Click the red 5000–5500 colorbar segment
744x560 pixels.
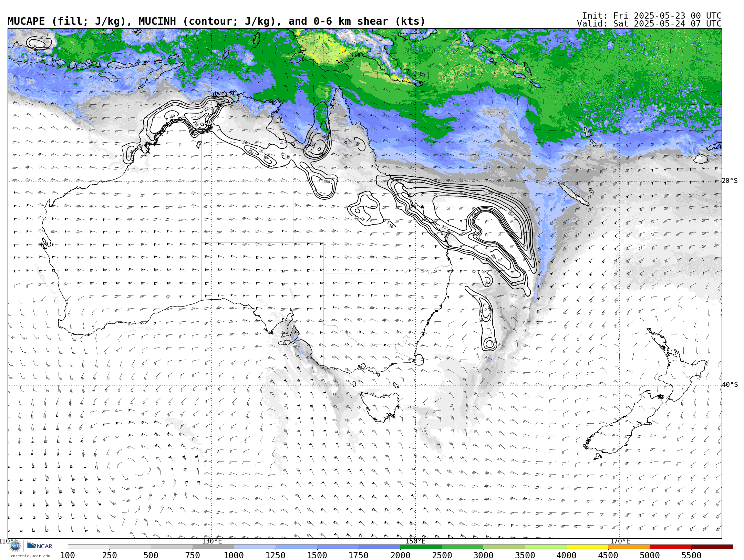tap(670, 547)
